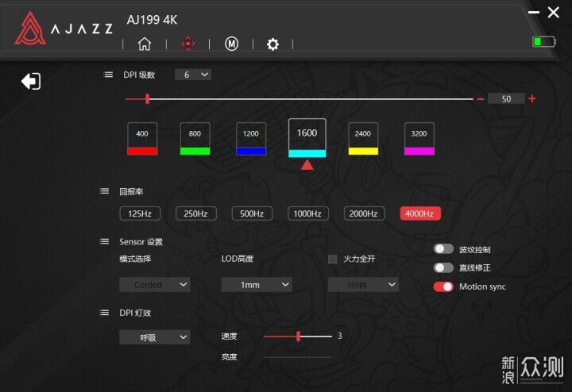
Task: Open the 1分钟 time dropdown
Action: click(363, 285)
